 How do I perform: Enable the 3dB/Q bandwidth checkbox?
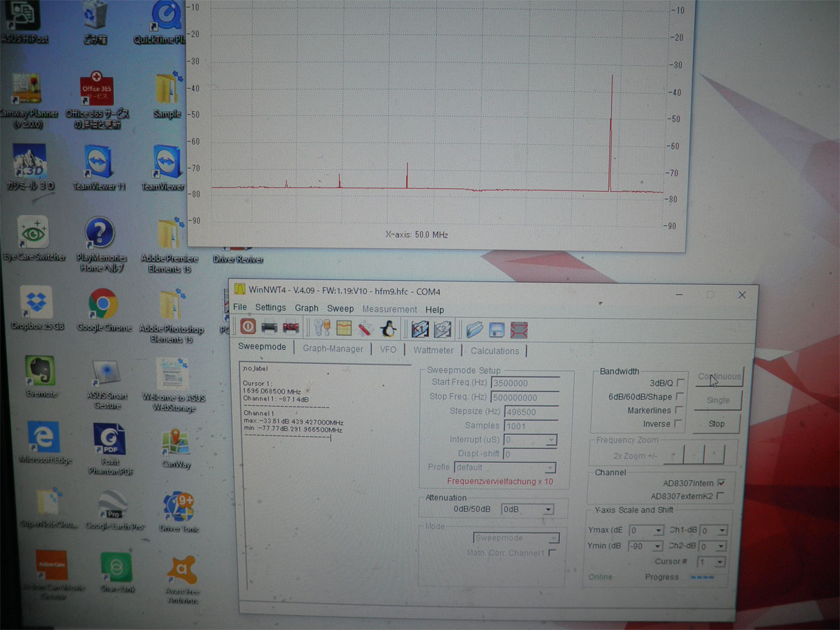(x=680, y=383)
